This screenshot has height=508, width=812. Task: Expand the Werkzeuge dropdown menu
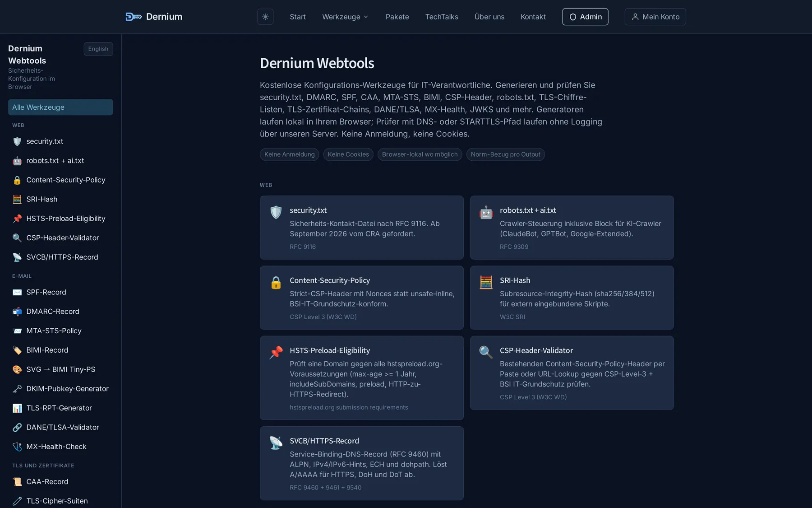click(x=345, y=17)
